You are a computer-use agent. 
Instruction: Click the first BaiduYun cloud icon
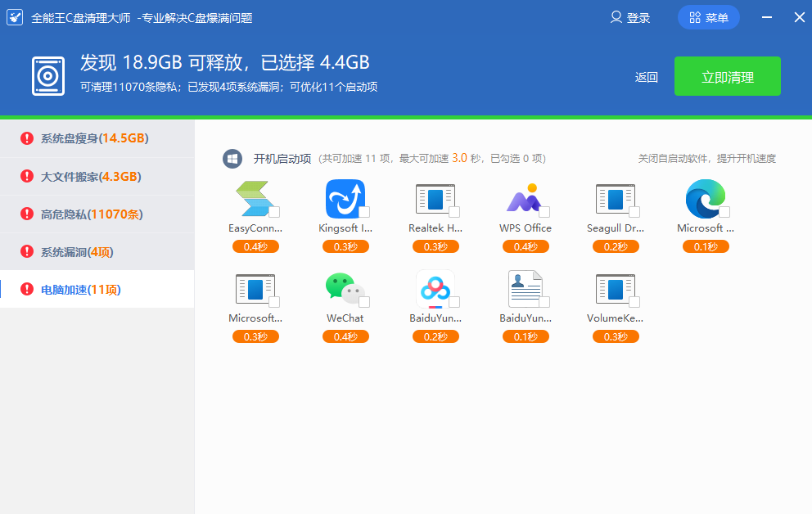click(x=434, y=288)
